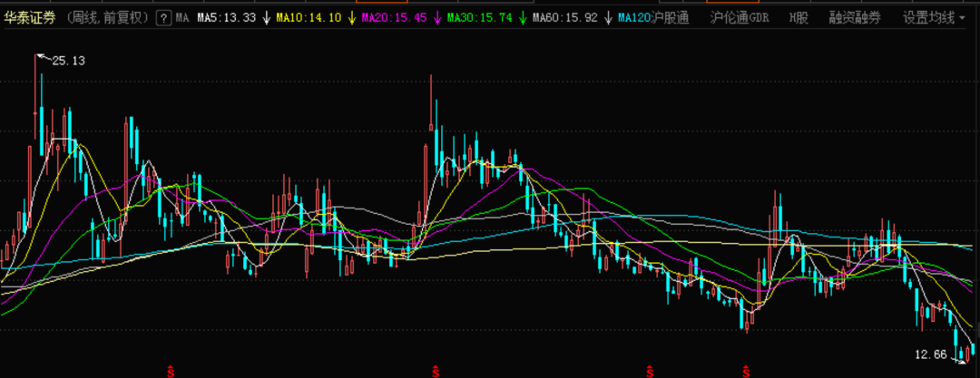Screen dimensions: 980x378
Task: Toggle the yellow MA10:14.10 label
Action: click(309, 18)
